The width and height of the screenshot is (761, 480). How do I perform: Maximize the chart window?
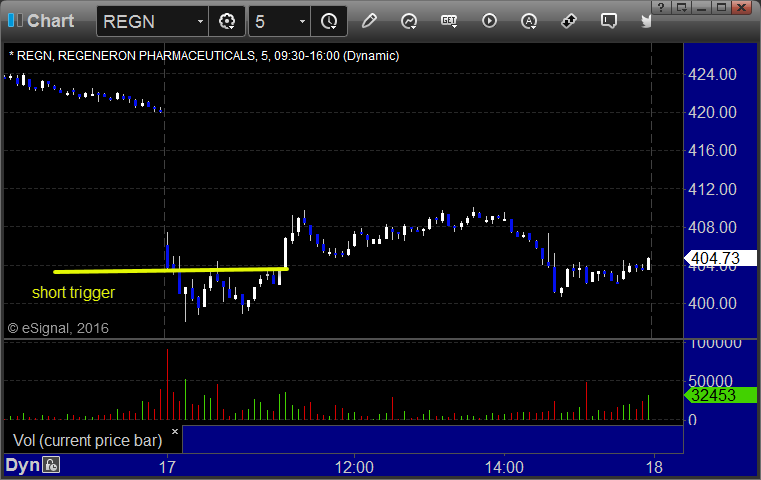pos(721,7)
